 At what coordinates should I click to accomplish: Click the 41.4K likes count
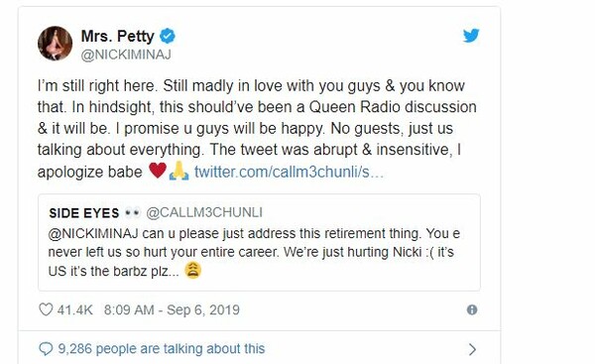(75, 309)
